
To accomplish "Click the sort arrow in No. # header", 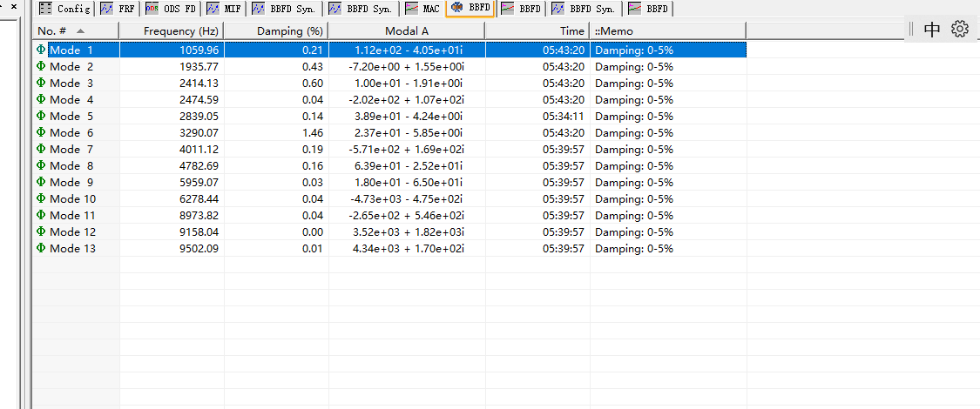I will coord(81,31).
